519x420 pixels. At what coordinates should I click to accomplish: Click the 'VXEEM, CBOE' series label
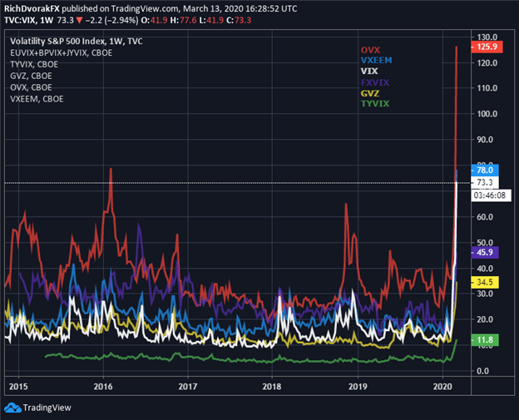tap(37, 99)
